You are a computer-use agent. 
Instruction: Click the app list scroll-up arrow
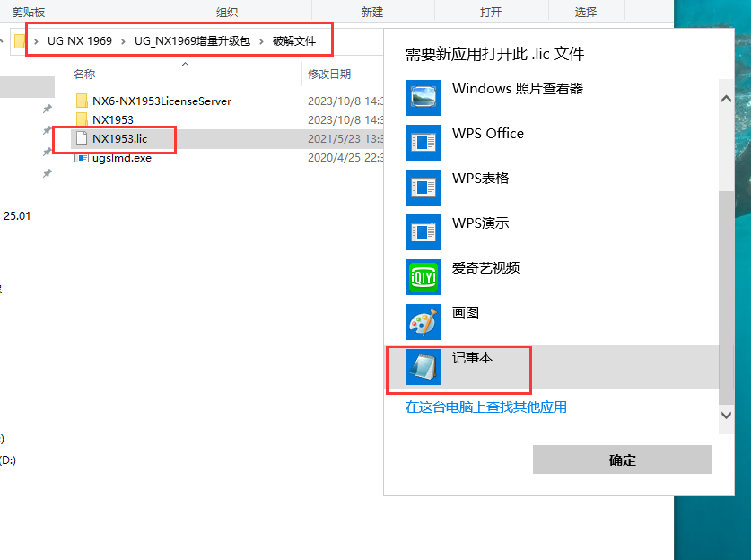(726, 99)
